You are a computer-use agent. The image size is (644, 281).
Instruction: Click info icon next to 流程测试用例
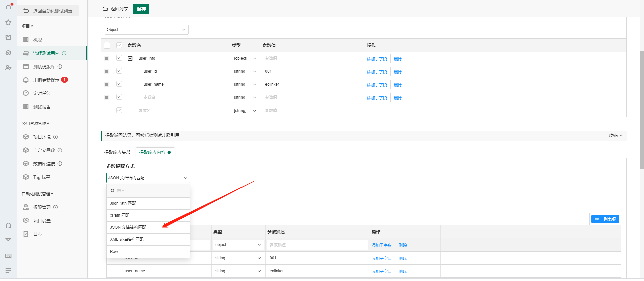(x=64, y=53)
